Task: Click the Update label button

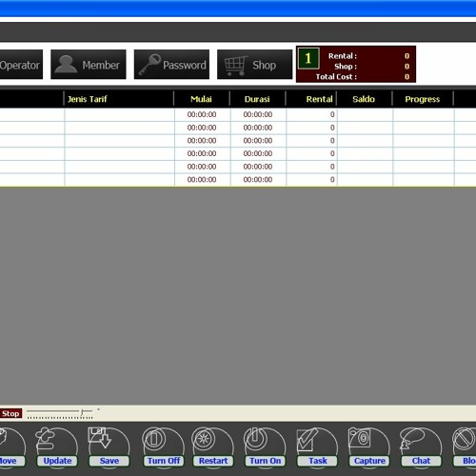Action: click(x=57, y=461)
